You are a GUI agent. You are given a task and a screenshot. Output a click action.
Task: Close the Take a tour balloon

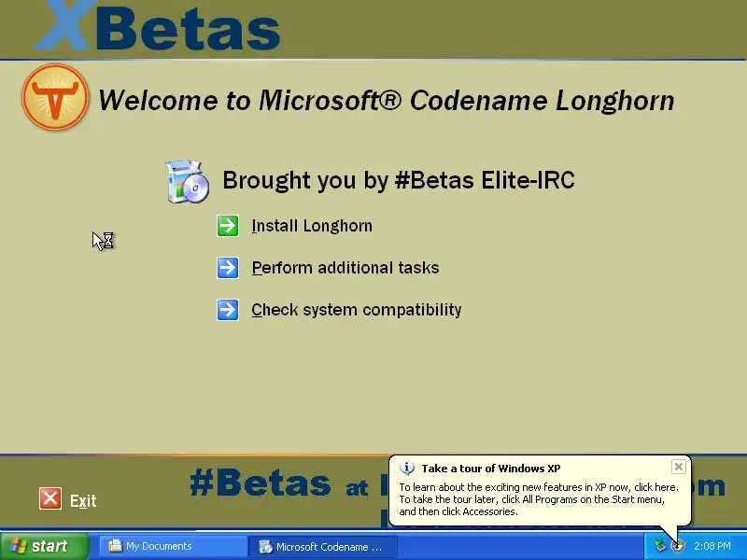(679, 467)
